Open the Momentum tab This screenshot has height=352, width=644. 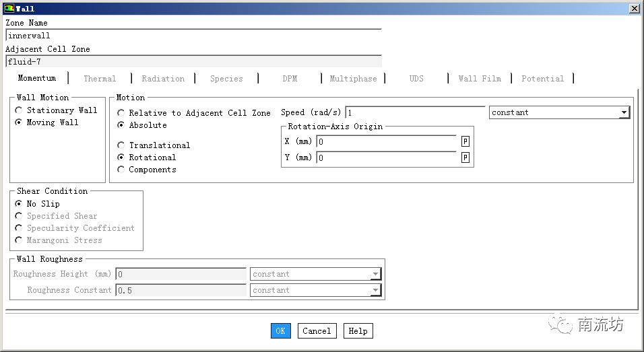pos(37,78)
